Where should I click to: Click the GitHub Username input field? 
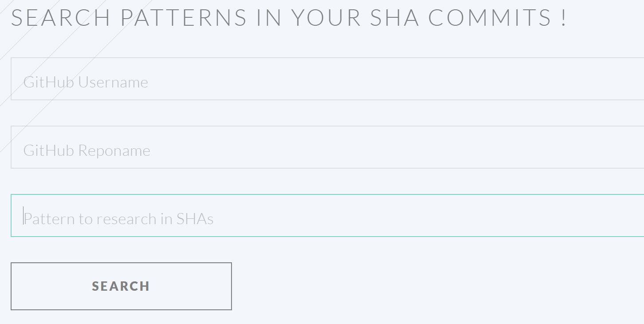[327, 79]
